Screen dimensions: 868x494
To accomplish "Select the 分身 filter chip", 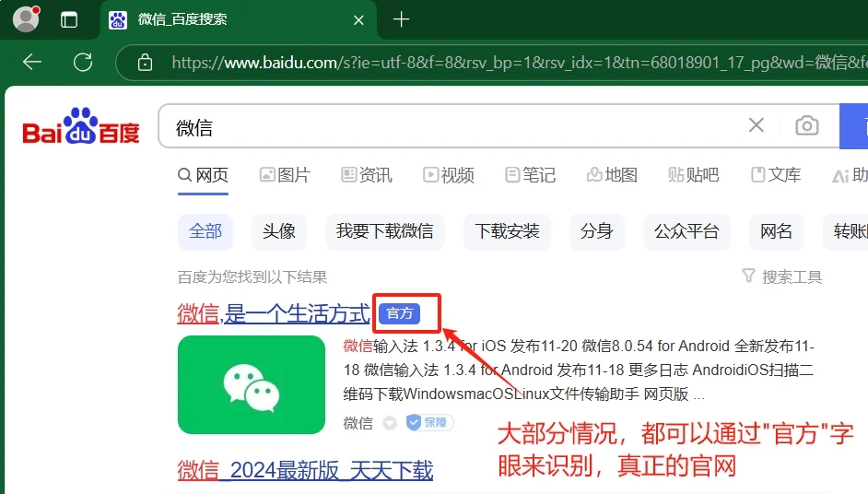I will pyautogui.click(x=597, y=231).
